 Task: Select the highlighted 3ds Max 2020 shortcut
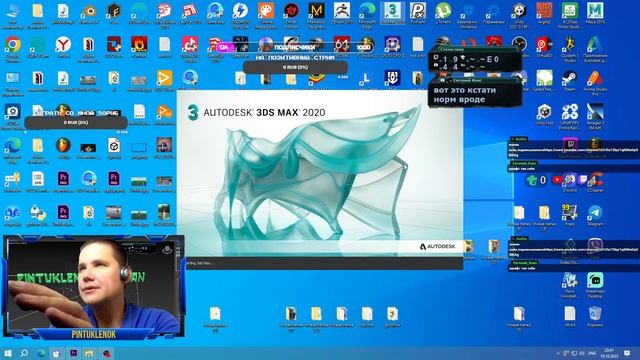[392, 12]
